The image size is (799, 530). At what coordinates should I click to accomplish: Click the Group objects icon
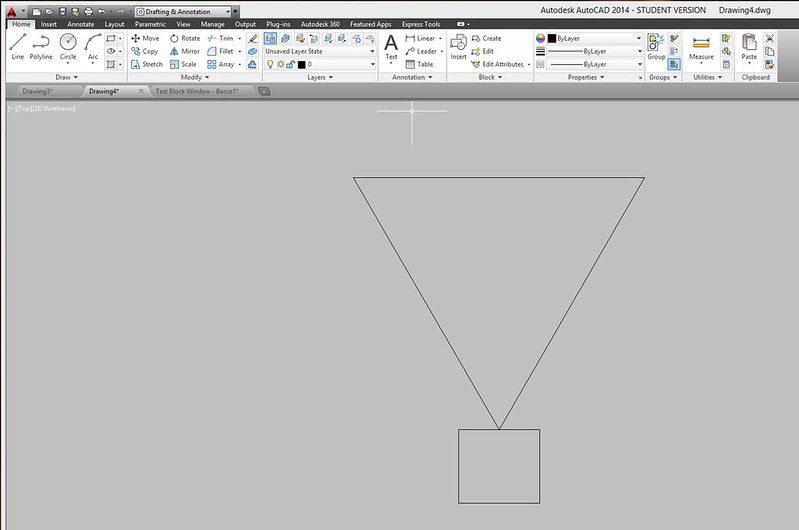pos(656,47)
